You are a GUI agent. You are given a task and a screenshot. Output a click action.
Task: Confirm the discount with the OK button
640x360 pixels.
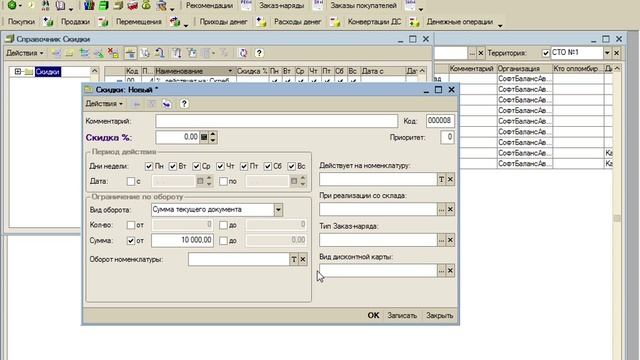[x=373, y=316]
